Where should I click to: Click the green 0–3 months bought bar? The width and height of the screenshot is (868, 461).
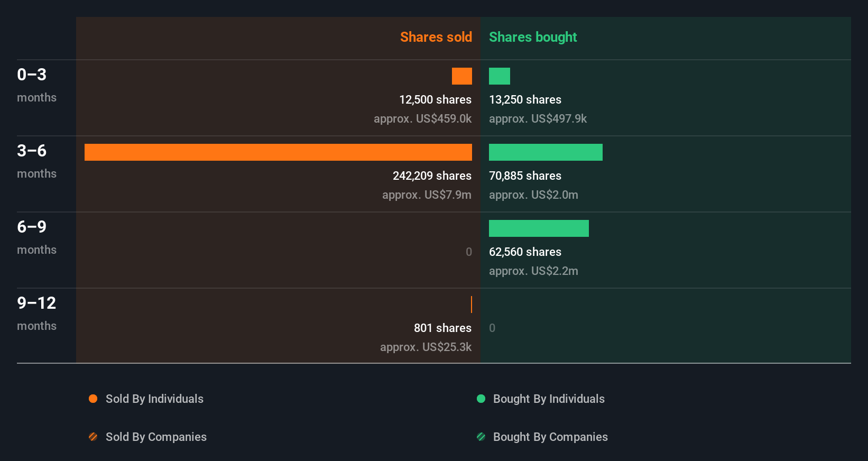[500, 76]
